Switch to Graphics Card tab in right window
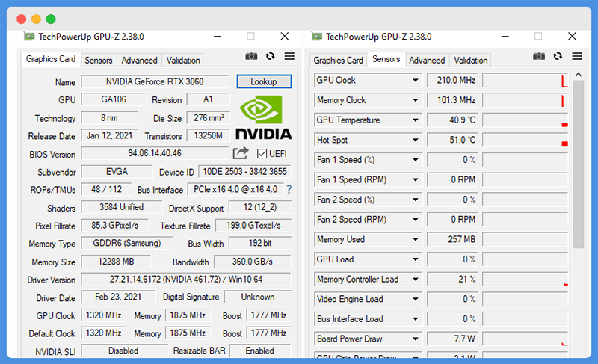Screen dimensions: 598x364 point(338,61)
